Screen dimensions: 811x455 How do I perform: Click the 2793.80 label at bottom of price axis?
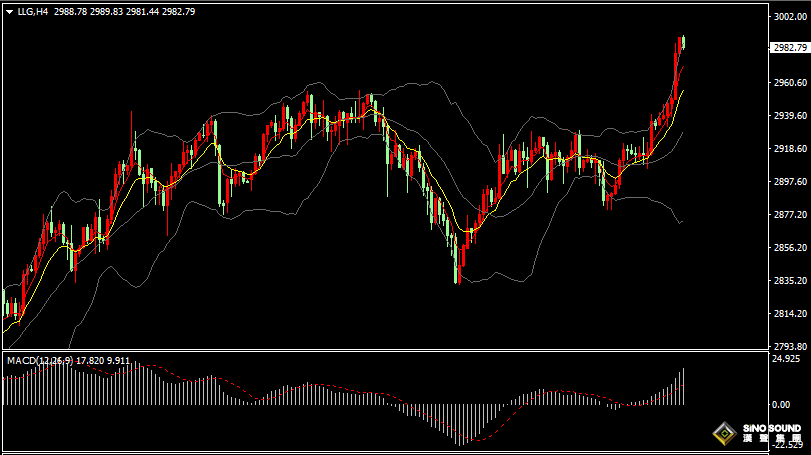coord(789,347)
